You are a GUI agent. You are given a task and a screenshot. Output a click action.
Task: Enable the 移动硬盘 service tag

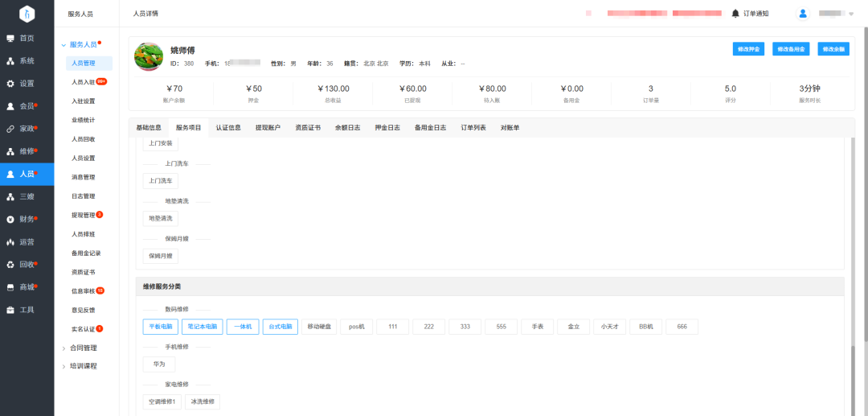[x=319, y=327]
